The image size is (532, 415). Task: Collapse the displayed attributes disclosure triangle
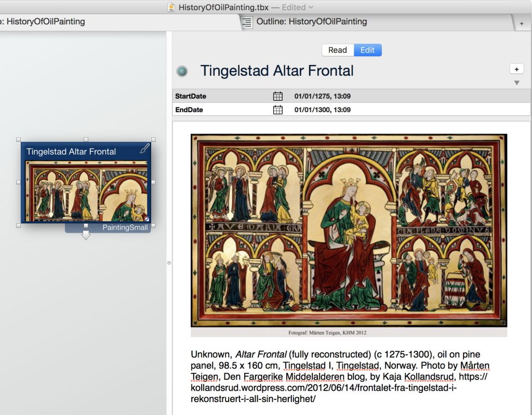(x=516, y=83)
